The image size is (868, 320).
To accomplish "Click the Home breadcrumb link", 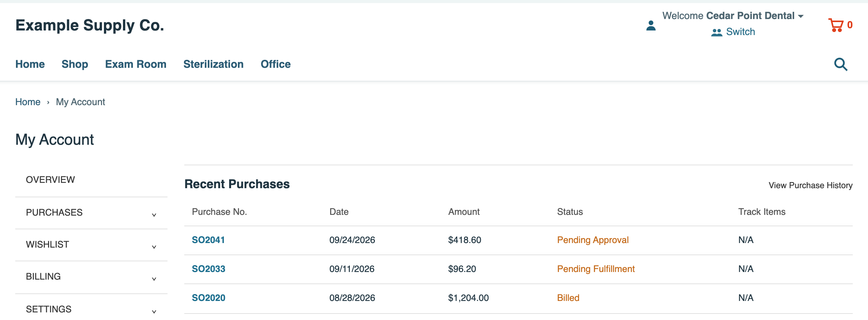I will click(x=28, y=102).
